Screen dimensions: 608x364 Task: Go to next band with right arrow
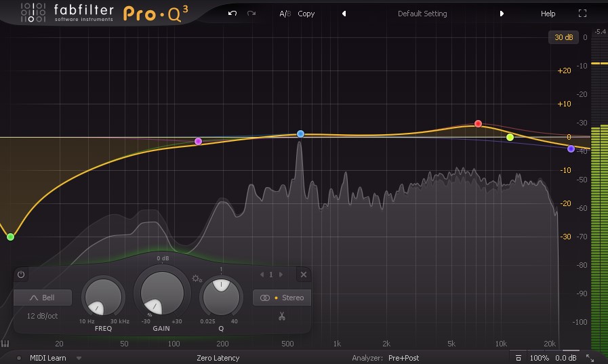[x=281, y=275]
